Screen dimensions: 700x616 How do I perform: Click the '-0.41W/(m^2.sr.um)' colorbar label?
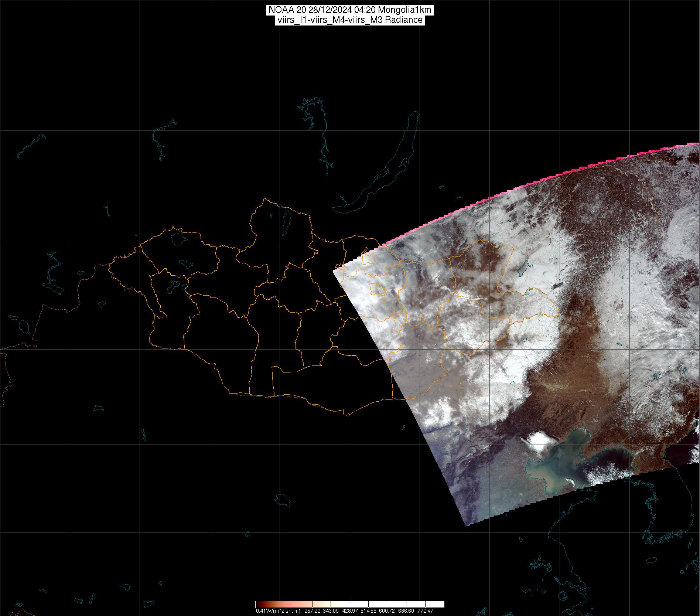click(277, 611)
